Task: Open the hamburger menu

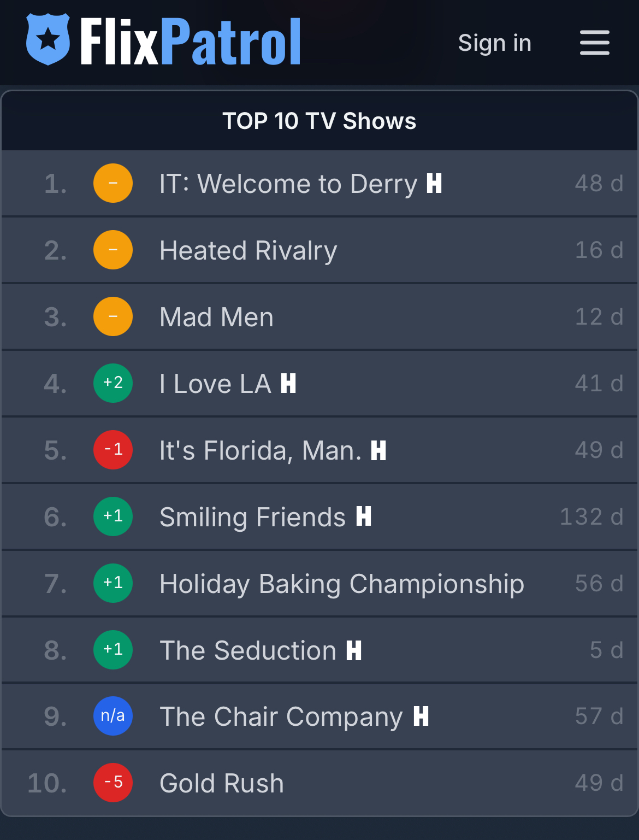Action: [594, 43]
